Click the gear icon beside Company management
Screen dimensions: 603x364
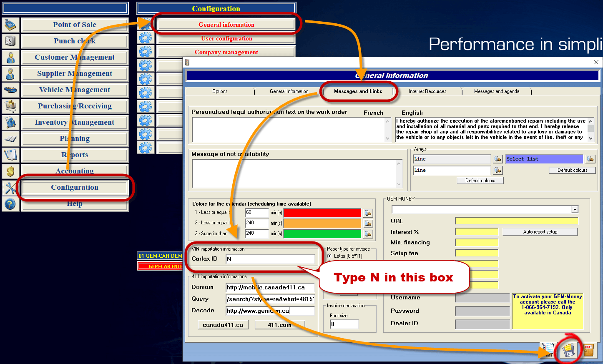(145, 51)
